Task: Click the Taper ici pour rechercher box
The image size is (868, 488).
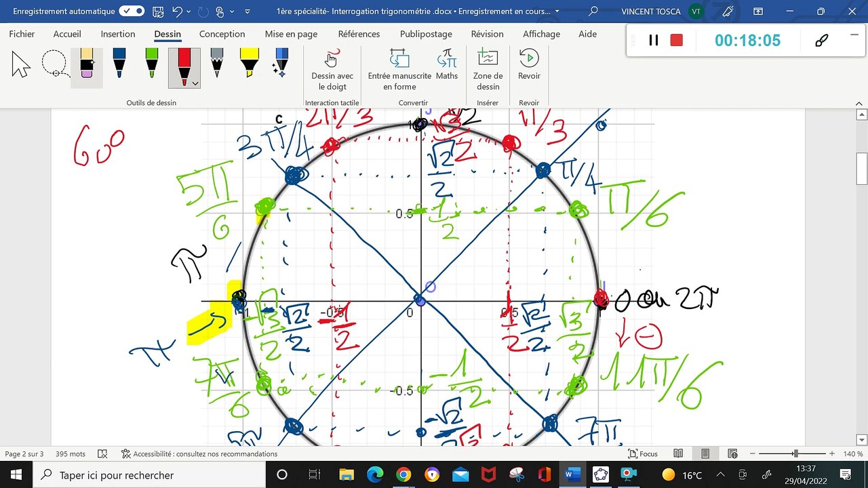Action: (149, 474)
